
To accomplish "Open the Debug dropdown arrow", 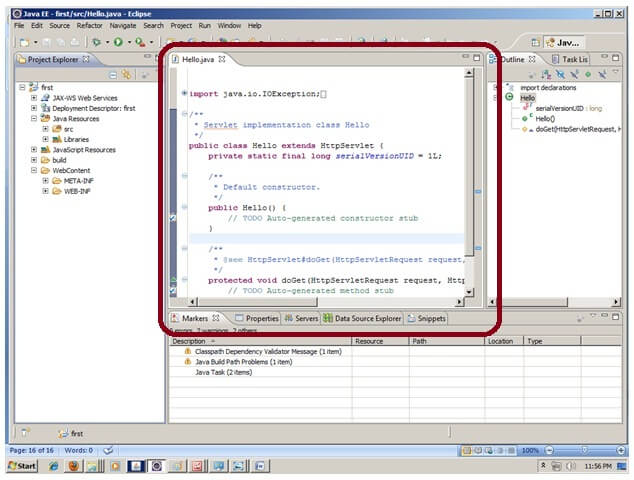I will pos(108,42).
